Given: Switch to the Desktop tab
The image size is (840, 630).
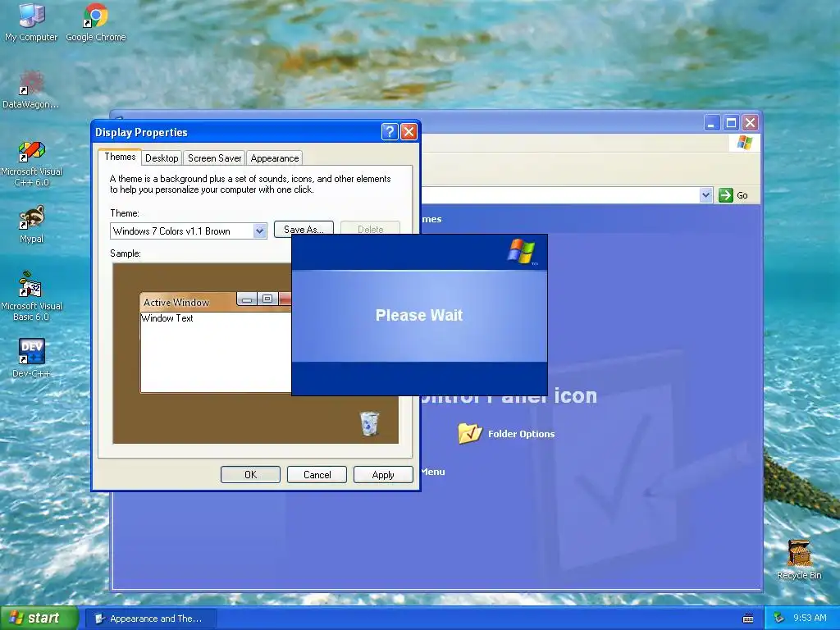Looking at the screenshot, I should (162, 158).
